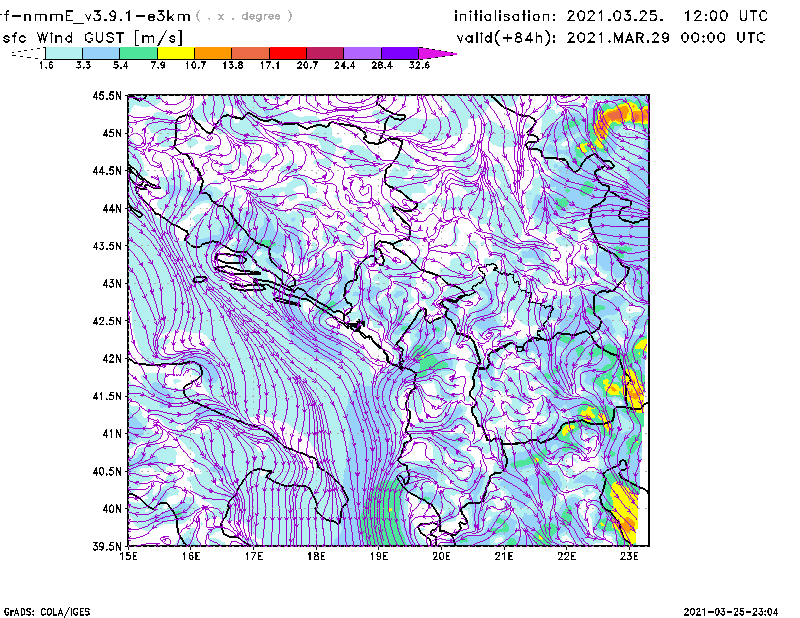
Task: Click the orange 10.7–13.8 legend swatch
Action: 213,53
